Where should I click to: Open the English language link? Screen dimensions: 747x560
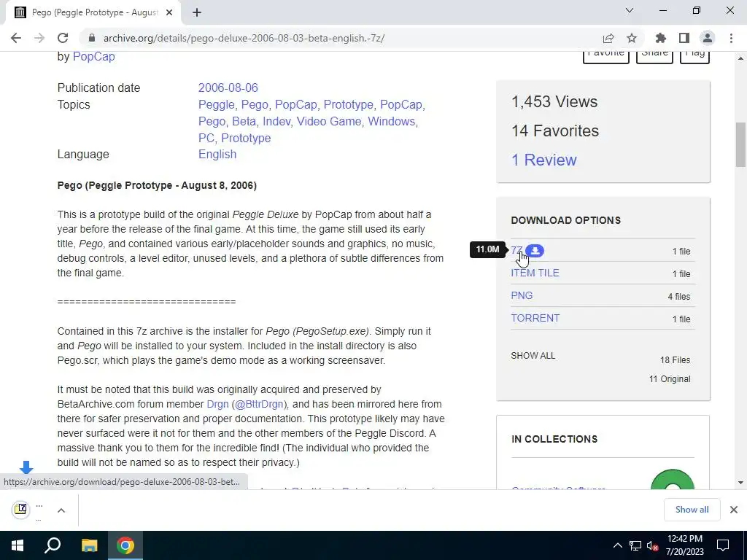click(x=217, y=155)
